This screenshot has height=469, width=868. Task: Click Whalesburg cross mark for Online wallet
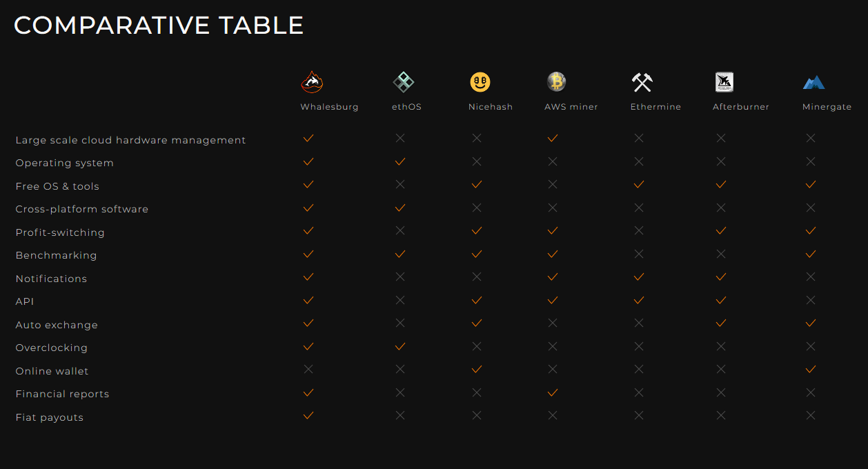pyautogui.click(x=308, y=369)
